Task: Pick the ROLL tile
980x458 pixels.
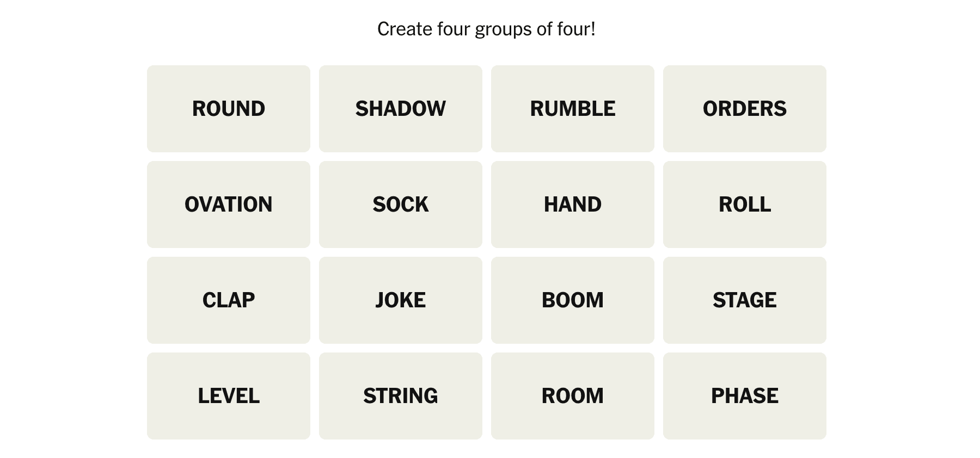Action: [745, 205]
